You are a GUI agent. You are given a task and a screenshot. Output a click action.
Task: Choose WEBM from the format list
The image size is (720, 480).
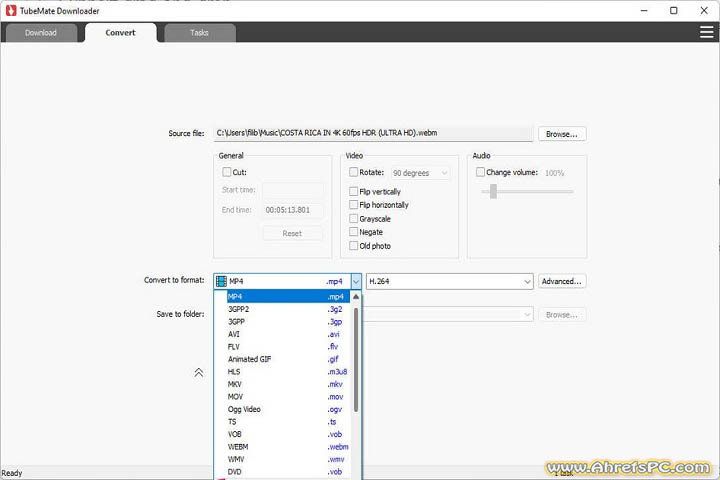click(288, 446)
